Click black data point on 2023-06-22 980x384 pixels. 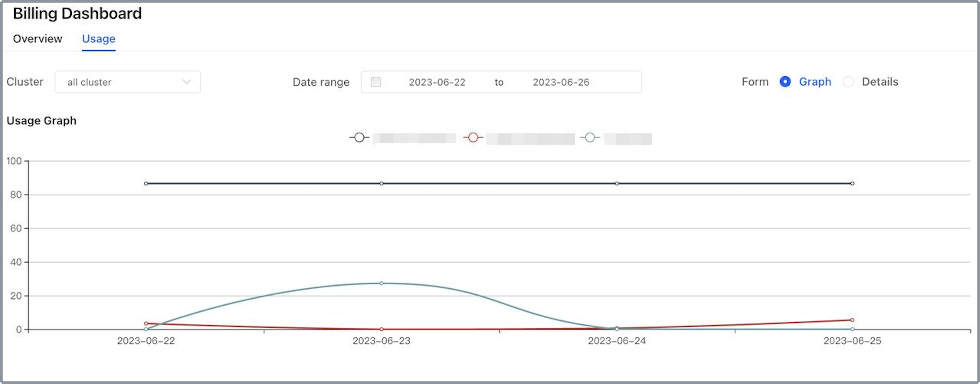pos(146,184)
